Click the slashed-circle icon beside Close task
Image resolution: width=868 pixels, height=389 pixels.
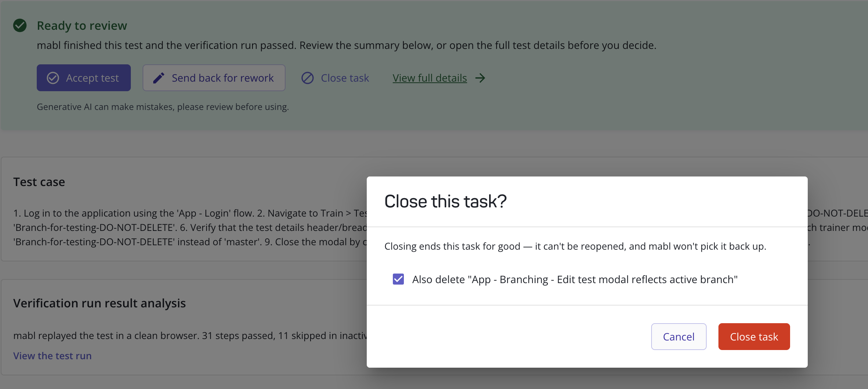click(x=308, y=78)
